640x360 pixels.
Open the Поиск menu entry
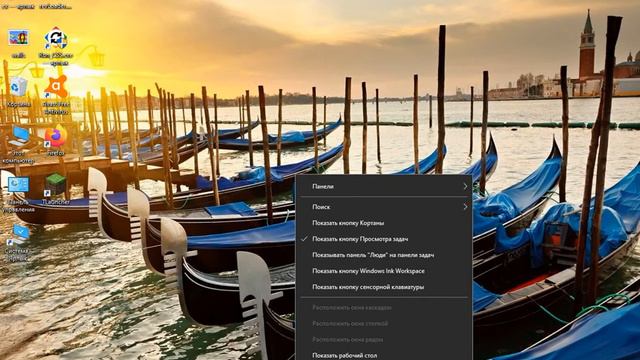384,207
